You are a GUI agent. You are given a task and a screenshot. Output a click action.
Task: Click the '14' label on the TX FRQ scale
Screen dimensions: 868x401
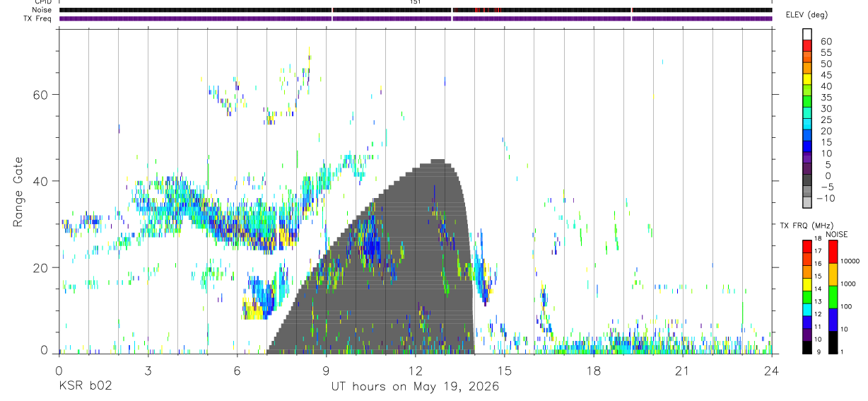point(817,289)
